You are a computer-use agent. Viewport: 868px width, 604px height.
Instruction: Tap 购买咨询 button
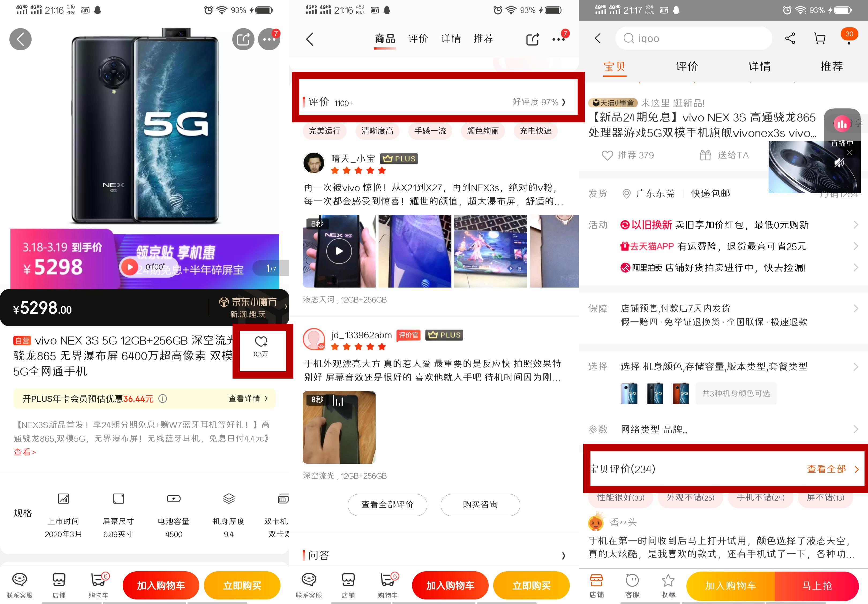coord(480,505)
